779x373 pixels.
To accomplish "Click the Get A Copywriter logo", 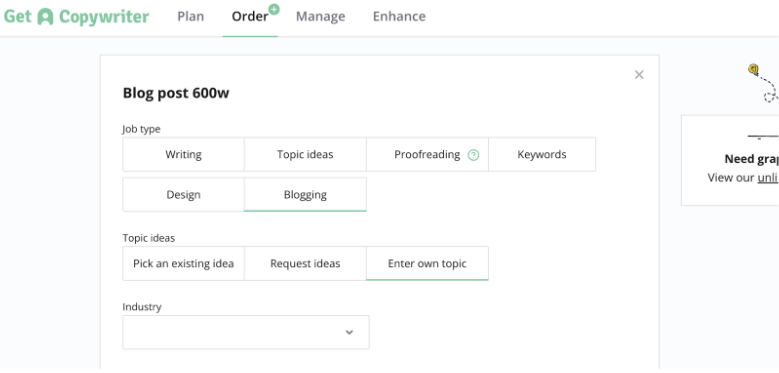I will point(76,16).
